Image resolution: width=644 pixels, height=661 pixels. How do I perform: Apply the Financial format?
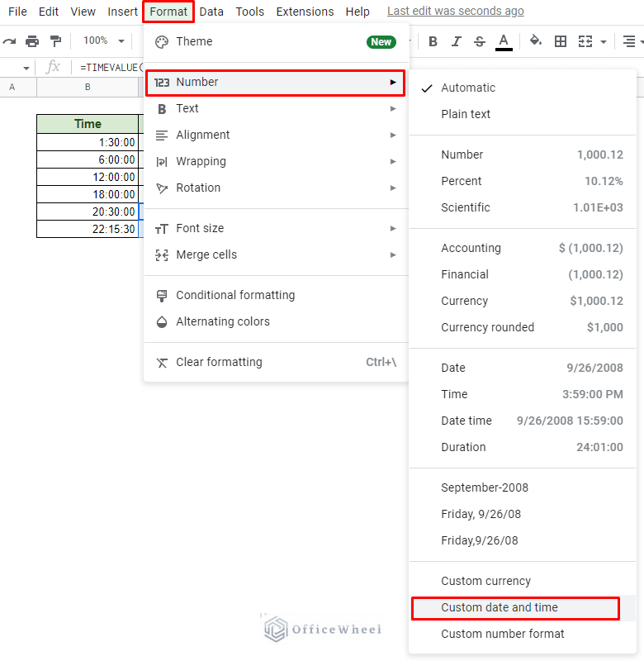pyautogui.click(x=523, y=274)
